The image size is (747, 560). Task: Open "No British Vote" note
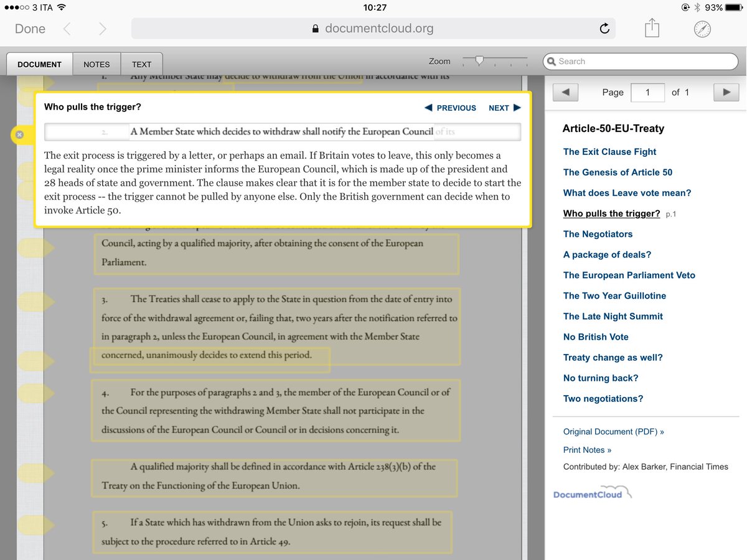coord(596,337)
